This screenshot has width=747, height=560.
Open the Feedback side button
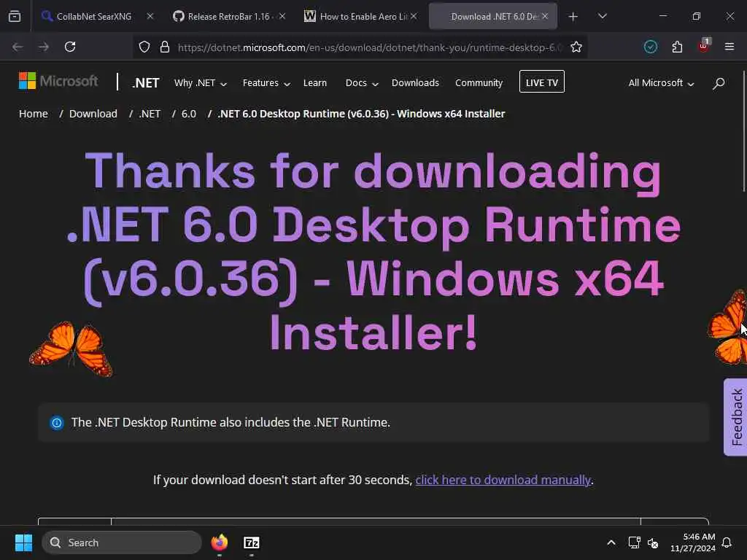tap(736, 417)
